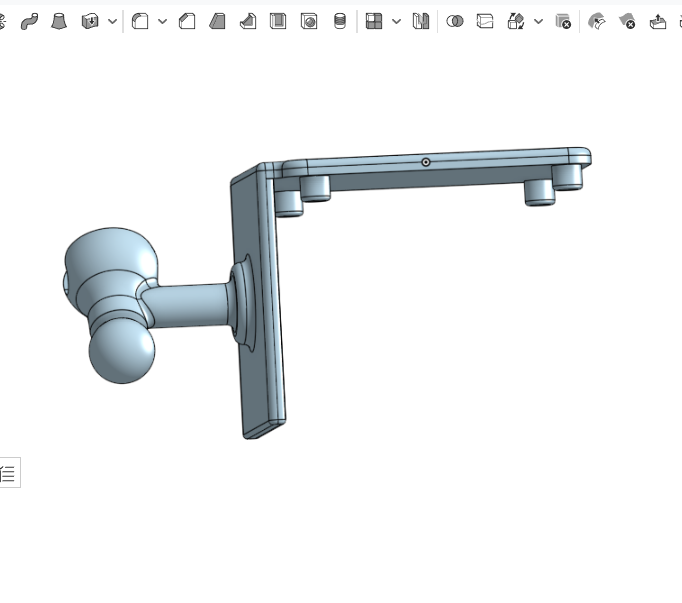
Task: Click the mate connector point on bracket
Action: coord(426,162)
